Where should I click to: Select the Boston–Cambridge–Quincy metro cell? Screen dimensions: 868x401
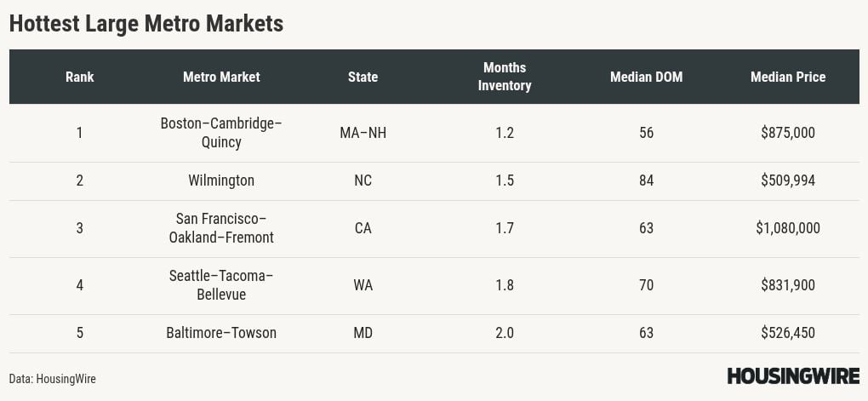[221, 133]
